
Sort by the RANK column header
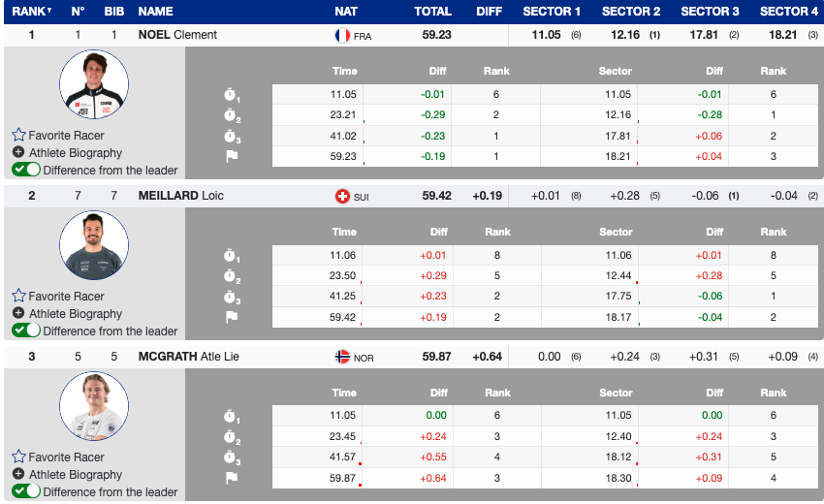pyautogui.click(x=31, y=12)
